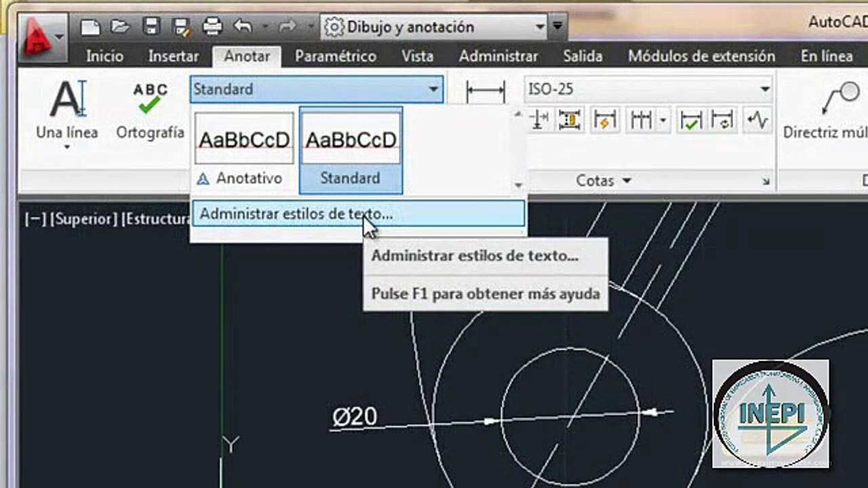Viewport: 868px width, 488px height.
Task: Open the Administrar ribbon tab
Action: (498, 56)
